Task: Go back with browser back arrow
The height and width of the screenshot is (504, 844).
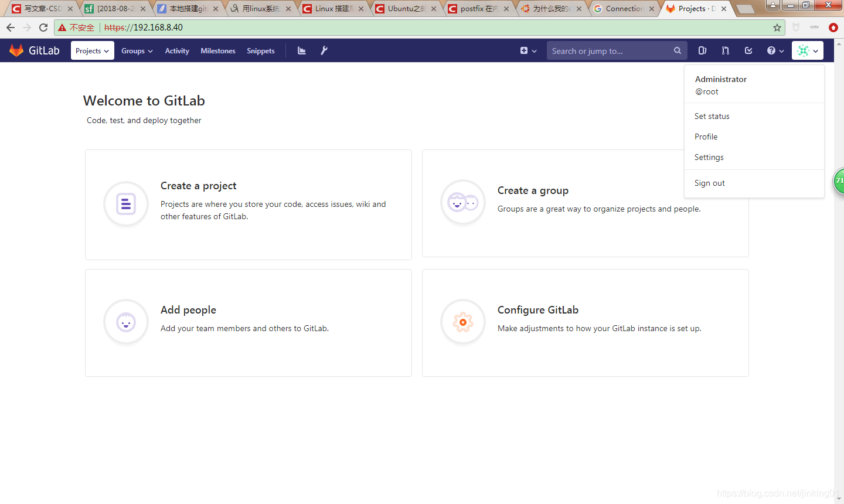Action: point(11,28)
